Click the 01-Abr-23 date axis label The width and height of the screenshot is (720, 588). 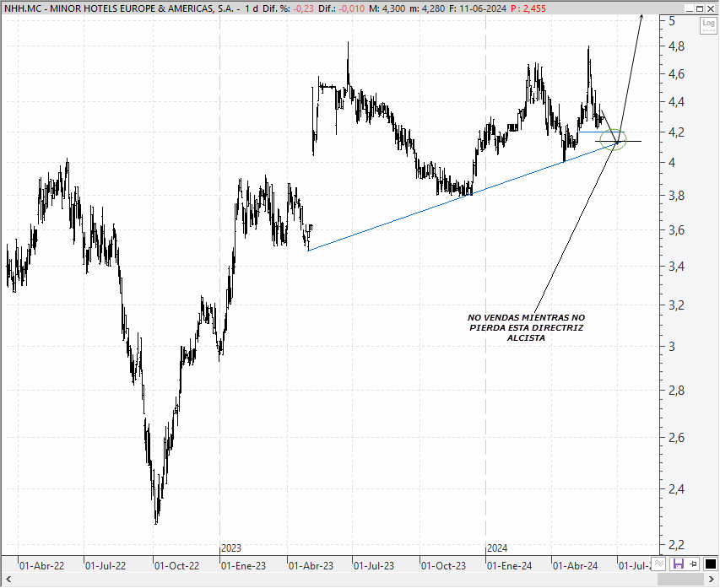pyautogui.click(x=311, y=566)
